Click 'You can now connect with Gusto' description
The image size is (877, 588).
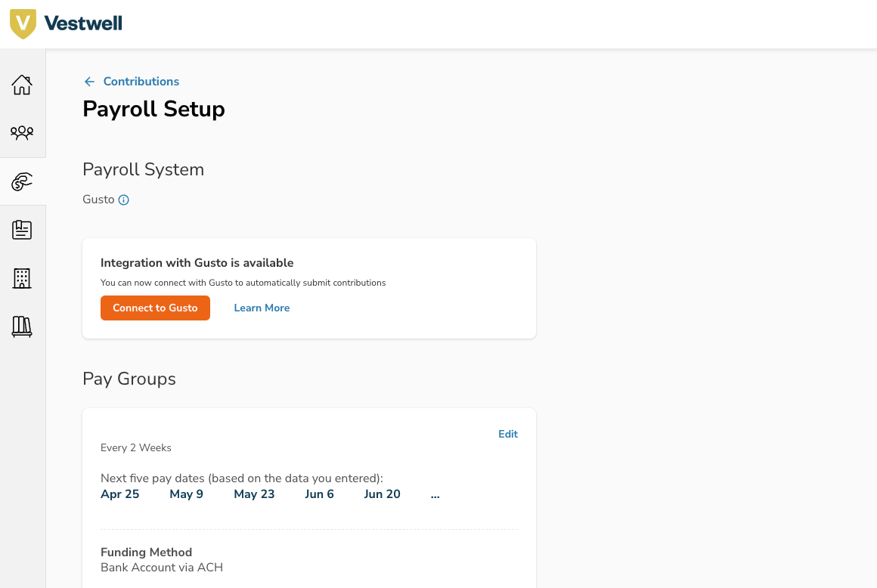click(x=243, y=283)
